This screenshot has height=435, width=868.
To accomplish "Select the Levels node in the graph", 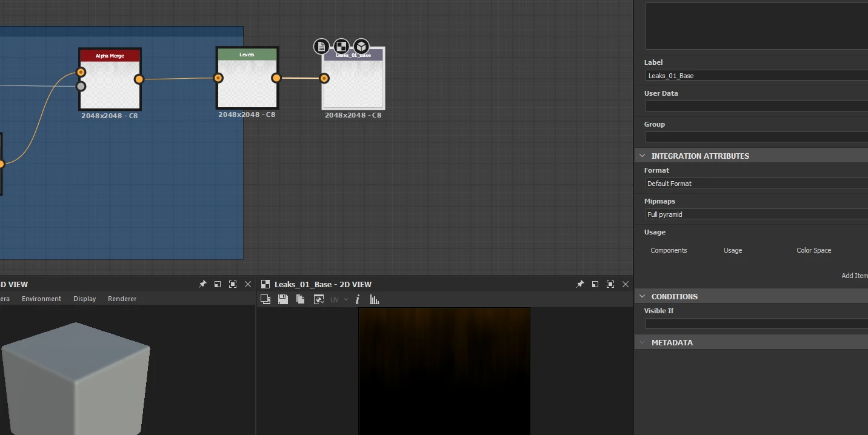I will [247, 78].
